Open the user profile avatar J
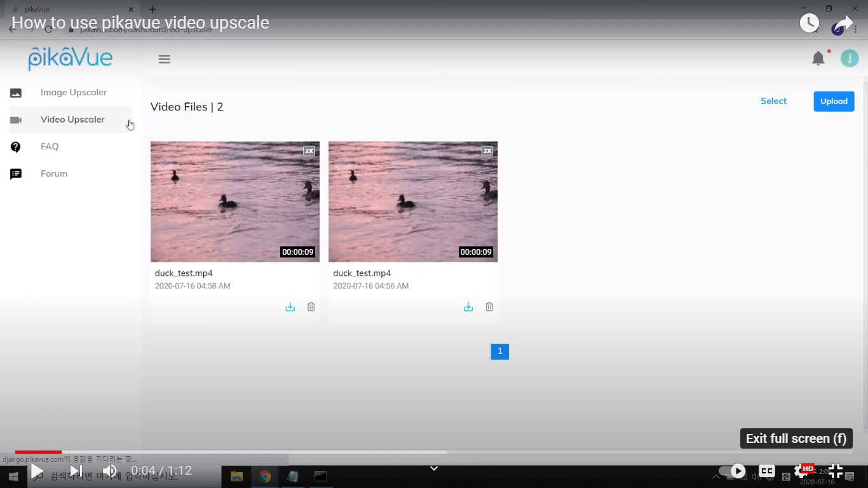The height and width of the screenshot is (488, 868). (x=850, y=58)
